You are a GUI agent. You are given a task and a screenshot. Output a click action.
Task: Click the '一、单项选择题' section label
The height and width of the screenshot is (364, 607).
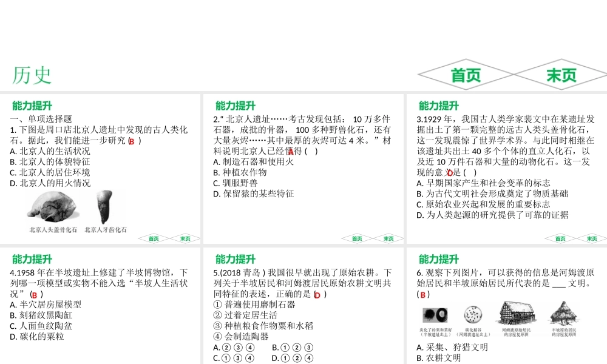pos(41,119)
